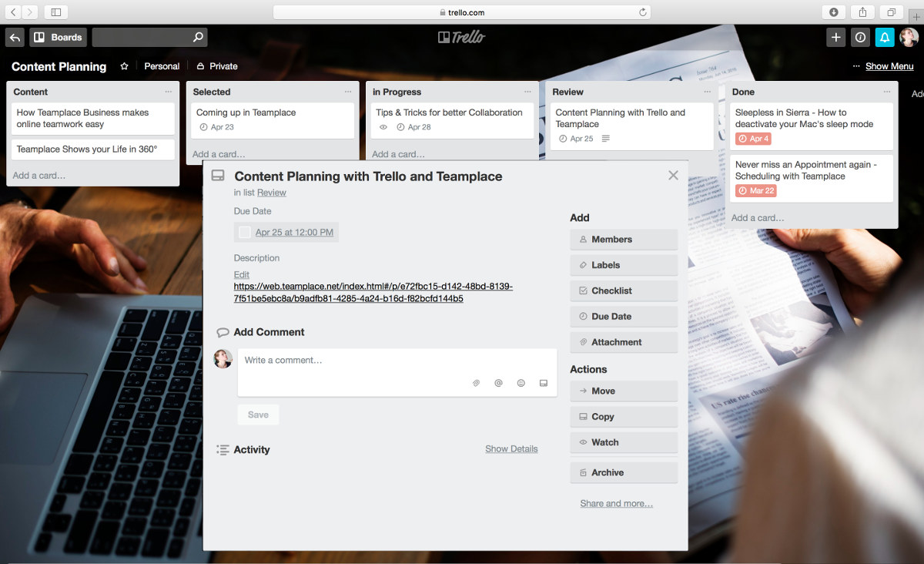Toggle Watch on this card
Screen dimensions: 924x564
click(624, 442)
